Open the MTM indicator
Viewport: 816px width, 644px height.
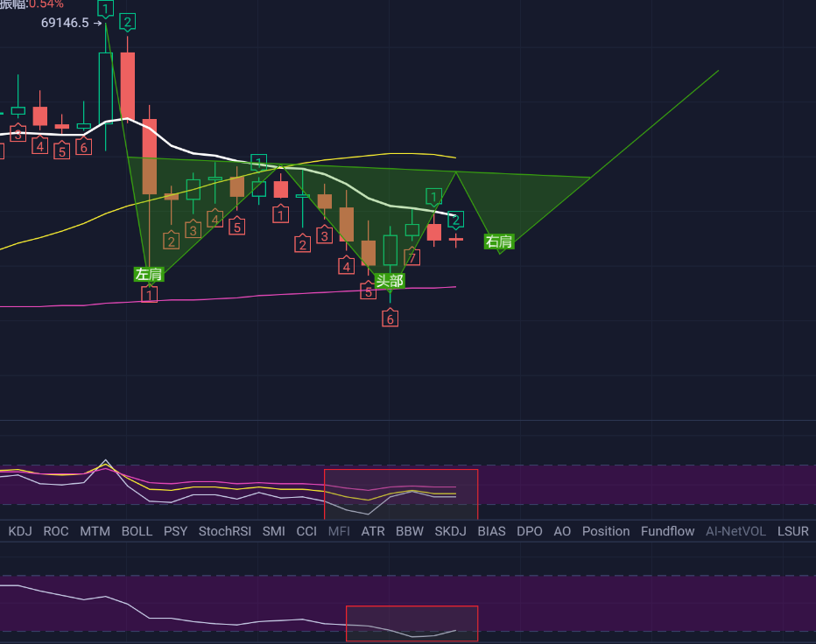pyautogui.click(x=95, y=531)
